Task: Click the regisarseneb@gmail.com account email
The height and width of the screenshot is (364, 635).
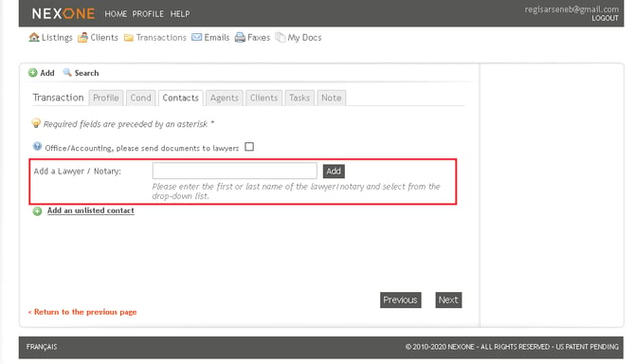Action: tap(571, 9)
